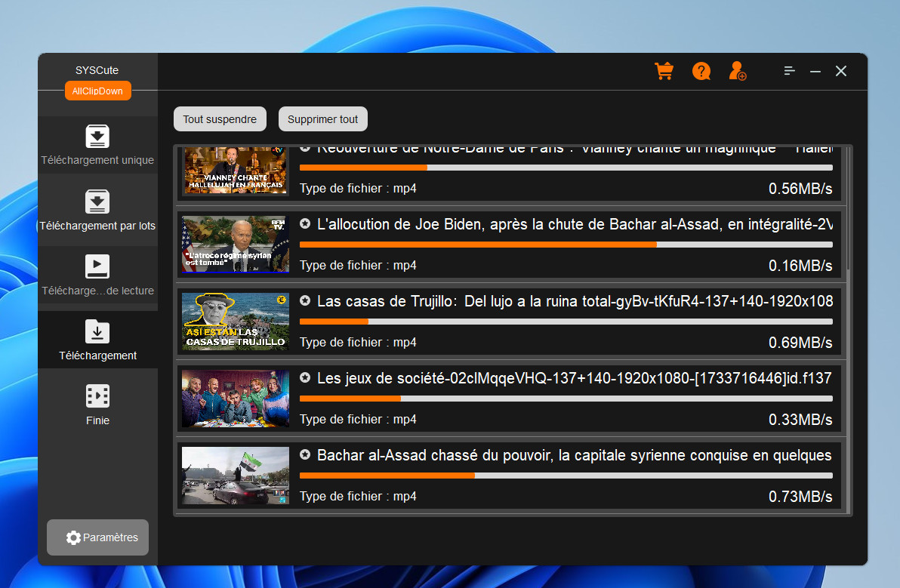
Task: Click the Les jeux de société thumbnail
Action: pyautogui.click(x=236, y=399)
